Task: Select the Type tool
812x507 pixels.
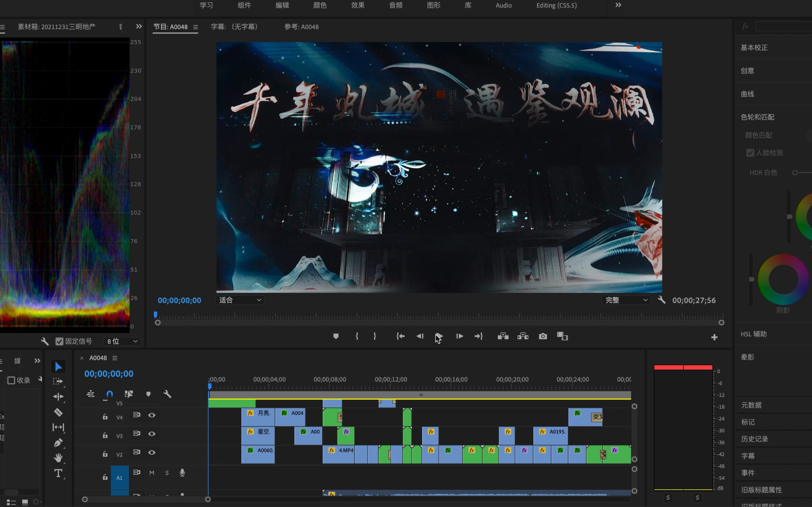Action: point(58,473)
